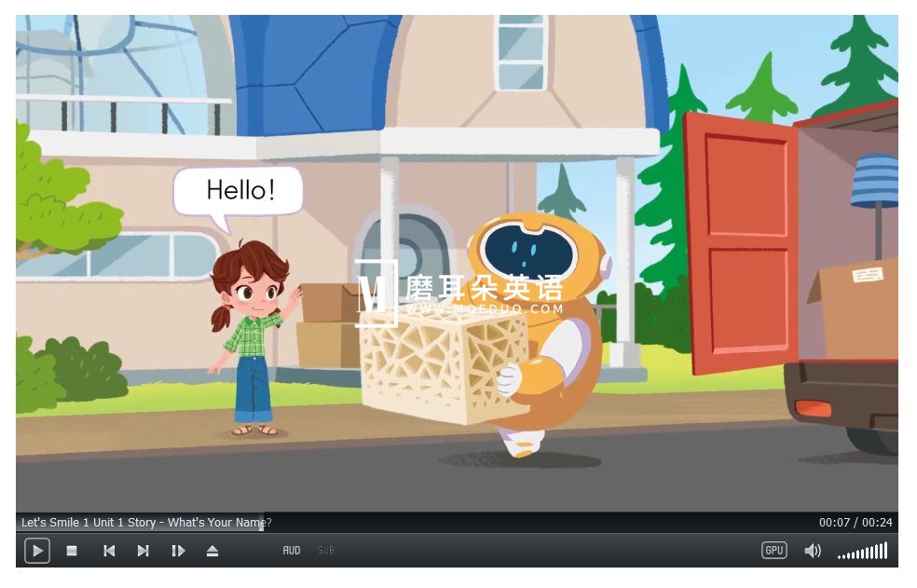
Task: Click the 00:07 / 00:24 time display
Action: [855, 522]
